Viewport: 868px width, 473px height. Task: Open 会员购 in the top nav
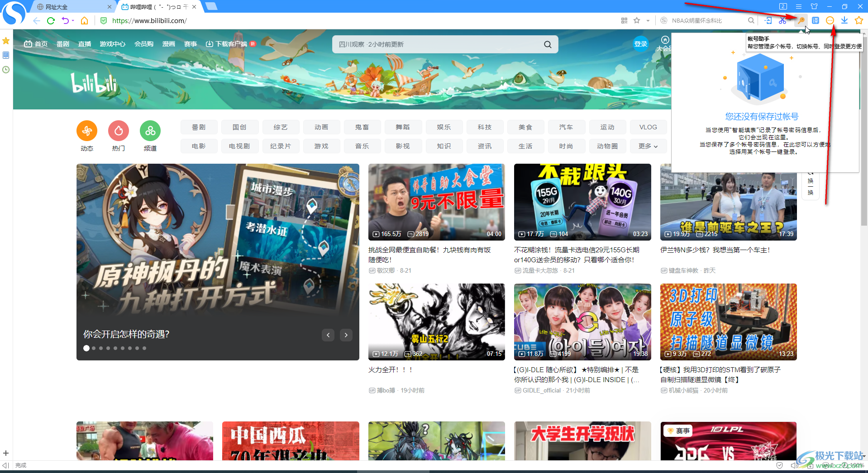coord(144,44)
